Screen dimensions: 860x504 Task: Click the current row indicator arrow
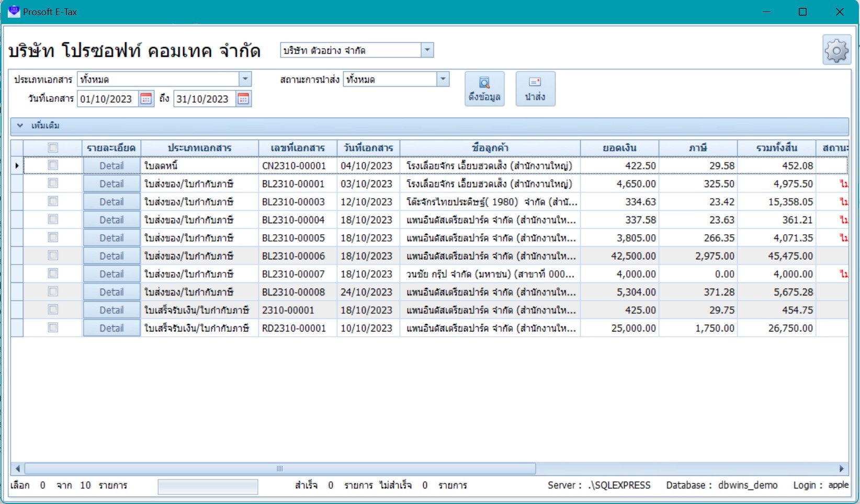coord(17,166)
